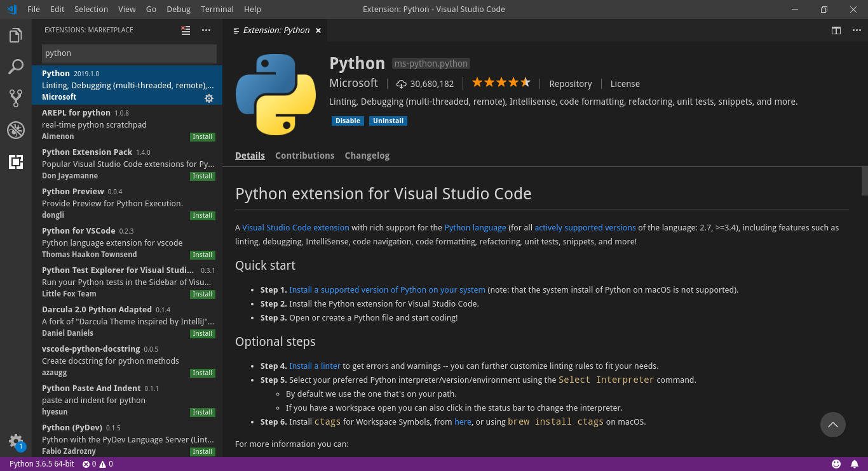Click the feedback smiley in status bar

pos(836,464)
